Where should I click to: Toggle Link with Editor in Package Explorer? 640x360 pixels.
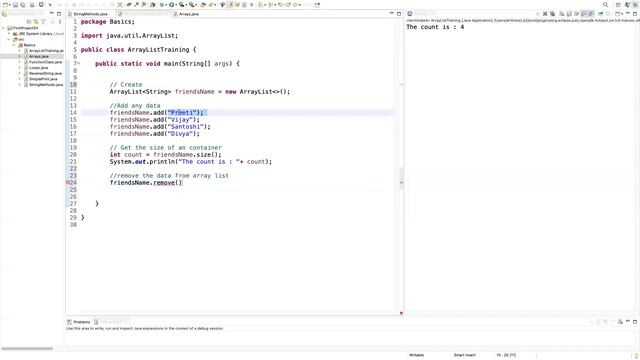(x=36, y=22)
